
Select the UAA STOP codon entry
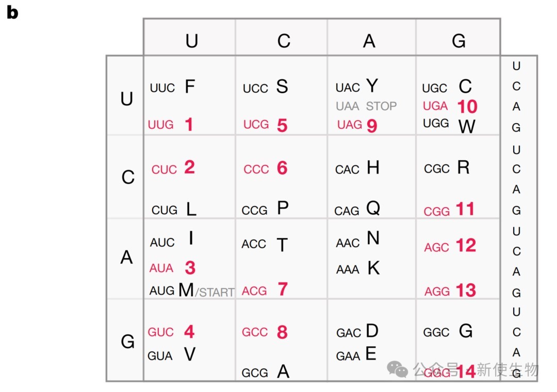366,106
